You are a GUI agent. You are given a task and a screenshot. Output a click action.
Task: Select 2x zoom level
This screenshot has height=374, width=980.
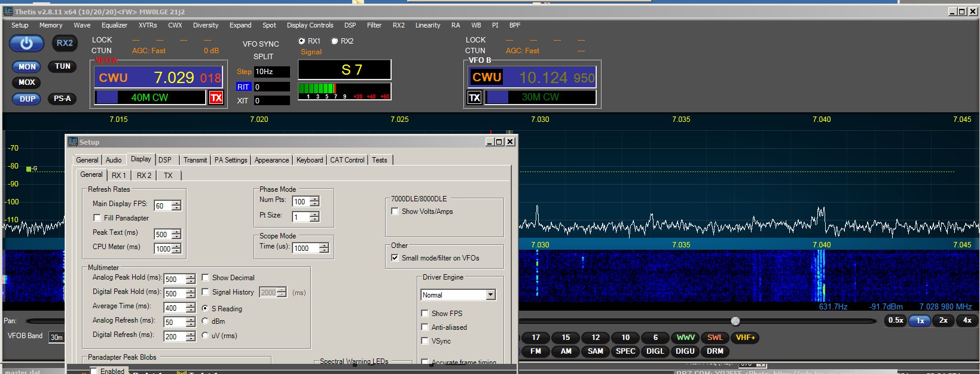click(x=943, y=321)
